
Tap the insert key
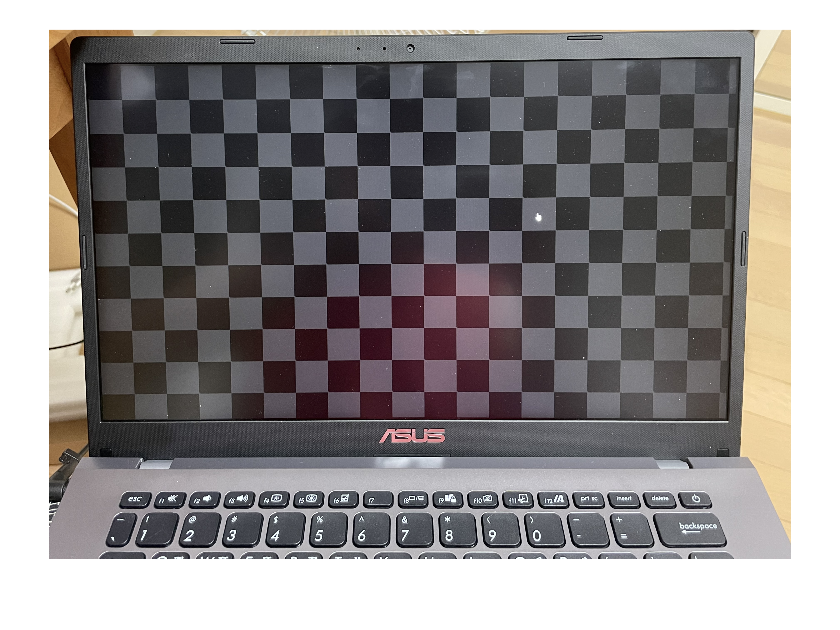tap(624, 499)
